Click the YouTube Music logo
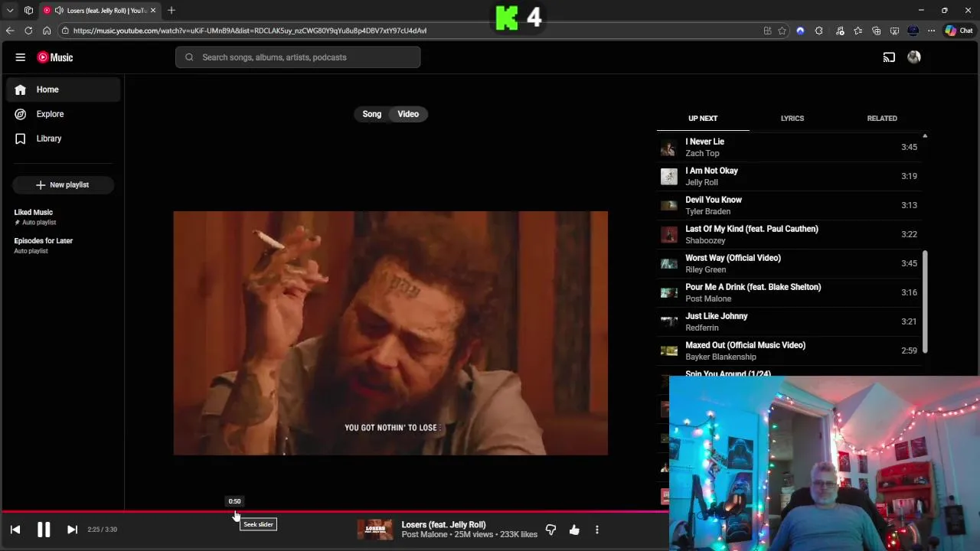The width and height of the screenshot is (980, 551). [x=55, y=57]
